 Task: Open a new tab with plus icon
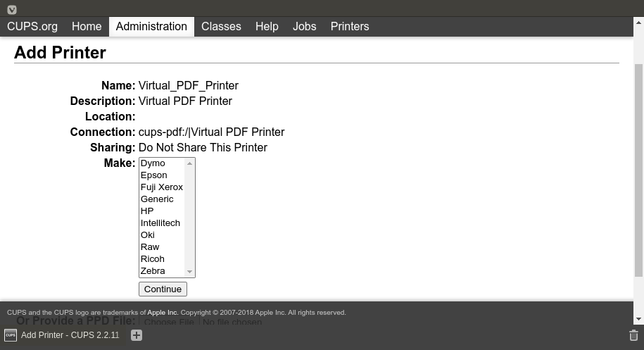click(x=137, y=335)
